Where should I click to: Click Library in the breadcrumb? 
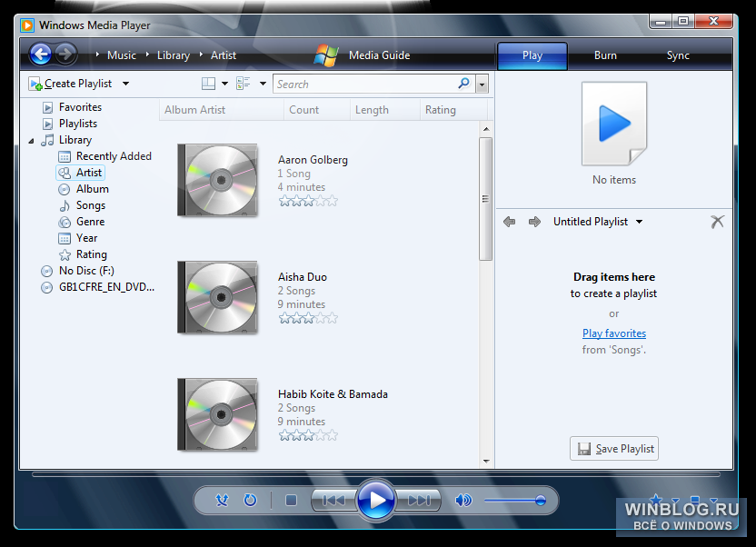[x=173, y=55]
